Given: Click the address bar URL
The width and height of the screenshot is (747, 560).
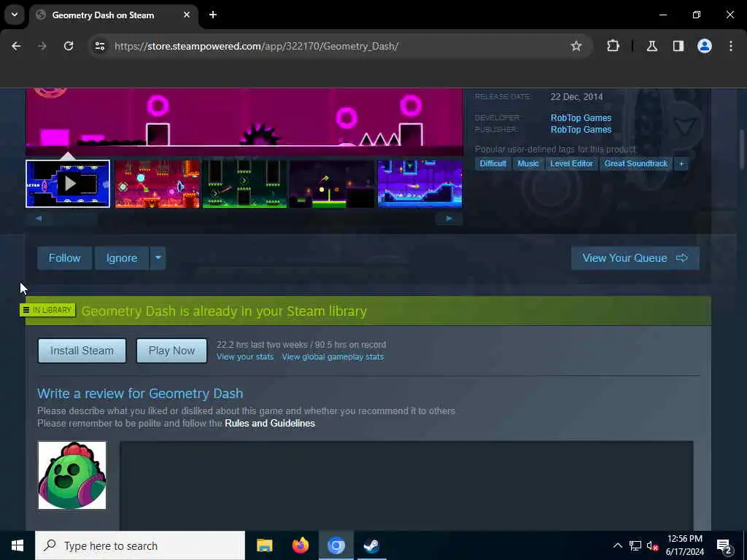Looking at the screenshot, I should 256,46.
